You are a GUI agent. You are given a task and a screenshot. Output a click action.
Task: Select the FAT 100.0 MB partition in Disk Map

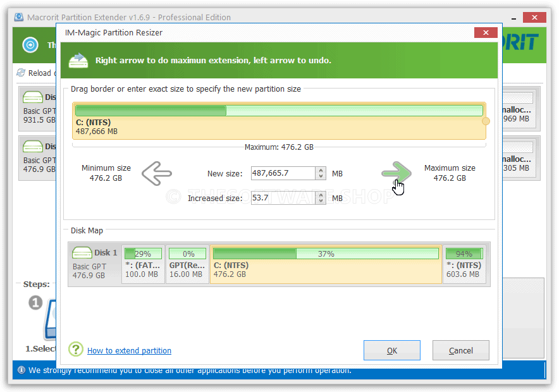coord(143,264)
